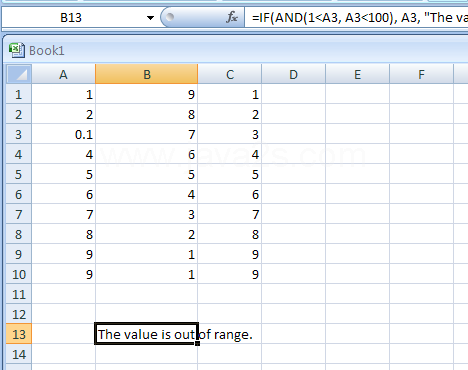Select row 5 header

coord(19,174)
